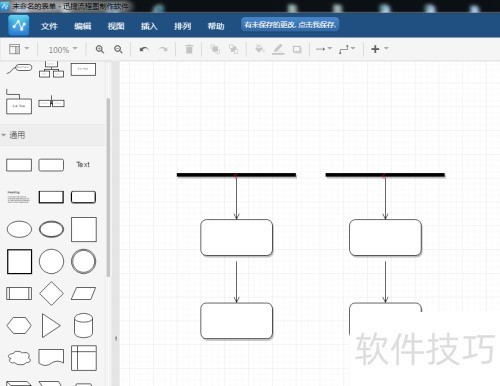Select the cloud shape
The width and height of the screenshot is (500, 386).
19,358
